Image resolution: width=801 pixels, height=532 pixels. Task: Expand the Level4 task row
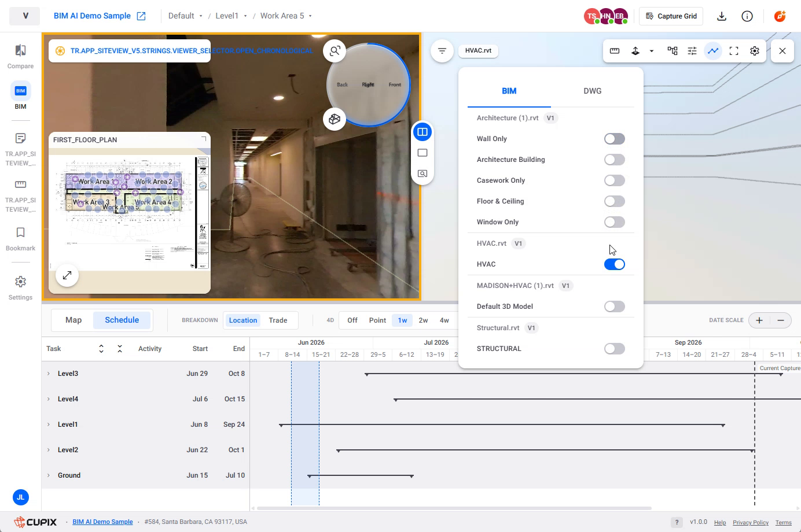[49, 399]
